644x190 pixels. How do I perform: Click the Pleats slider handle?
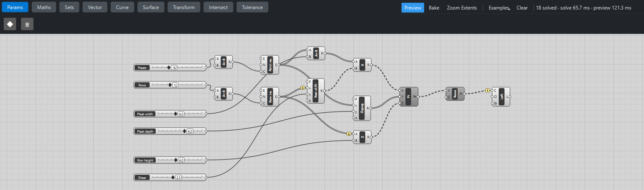click(168, 67)
